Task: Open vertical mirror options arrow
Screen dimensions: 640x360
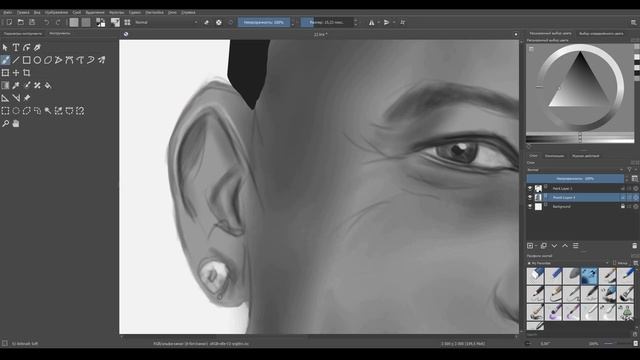Action: pos(394,22)
